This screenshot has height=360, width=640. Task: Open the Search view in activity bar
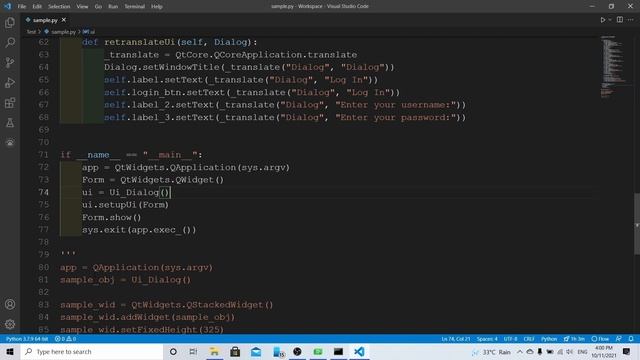click(10, 42)
